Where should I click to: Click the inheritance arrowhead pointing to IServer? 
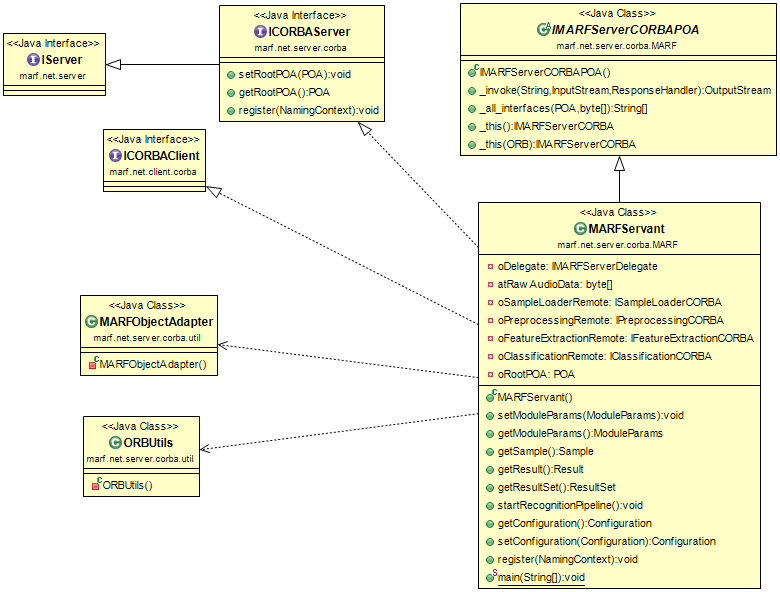click(x=113, y=64)
